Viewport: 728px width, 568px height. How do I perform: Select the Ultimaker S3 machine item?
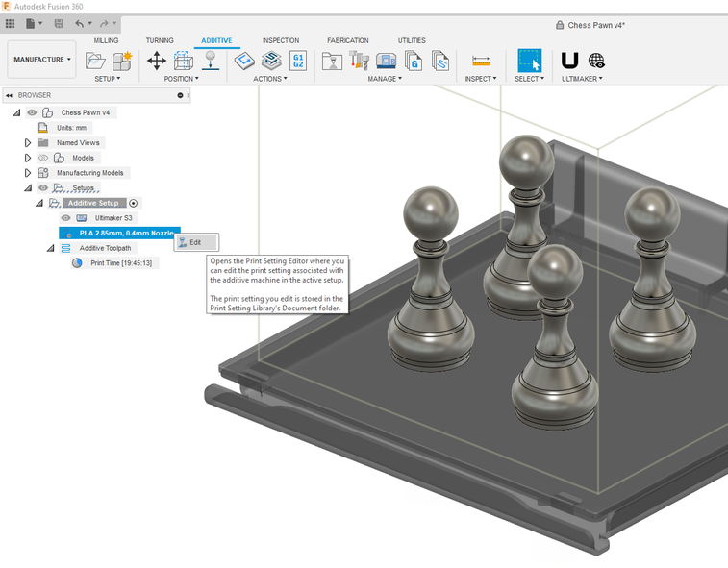click(x=113, y=218)
